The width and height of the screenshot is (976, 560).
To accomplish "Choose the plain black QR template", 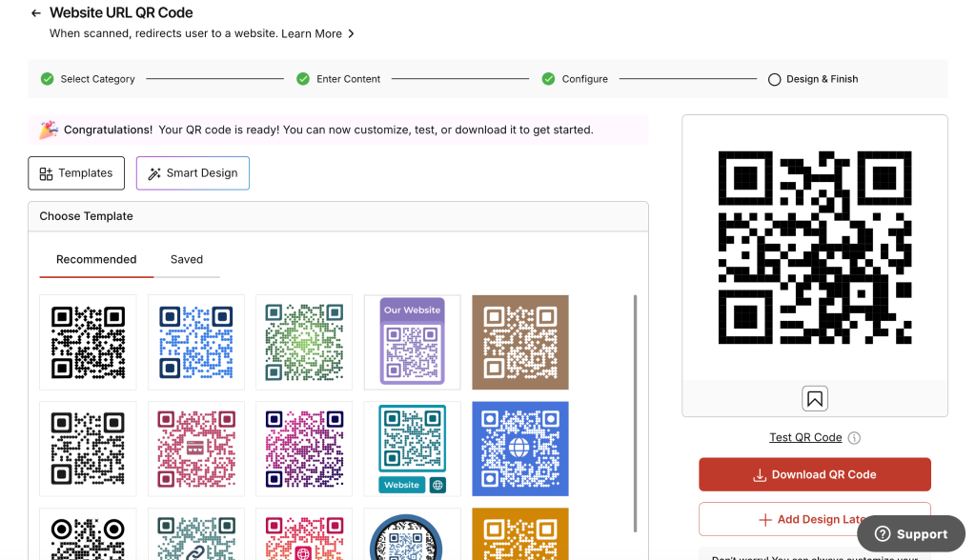I will point(88,342).
